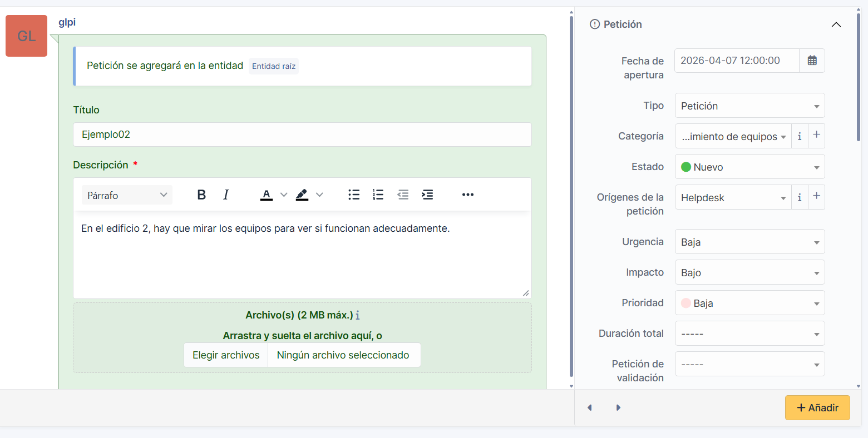
Task: View info for Orígenes de la petición
Action: tap(800, 197)
